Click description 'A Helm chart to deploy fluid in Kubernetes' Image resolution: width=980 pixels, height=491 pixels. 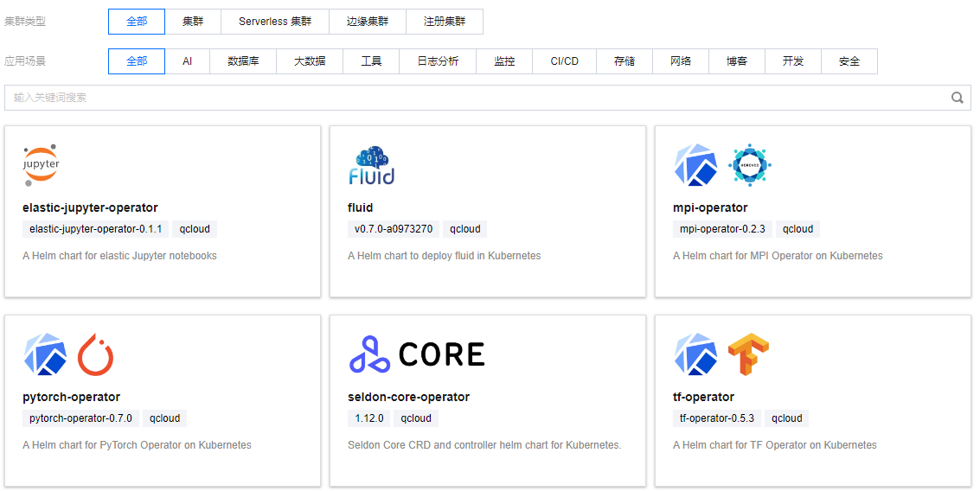pyautogui.click(x=445, y=256)
